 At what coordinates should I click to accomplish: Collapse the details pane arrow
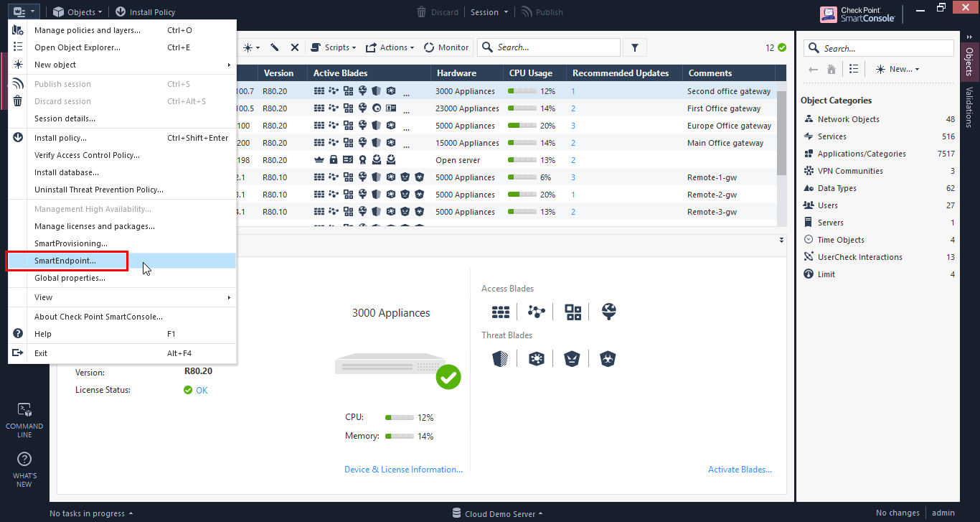[x=782, y=241]
